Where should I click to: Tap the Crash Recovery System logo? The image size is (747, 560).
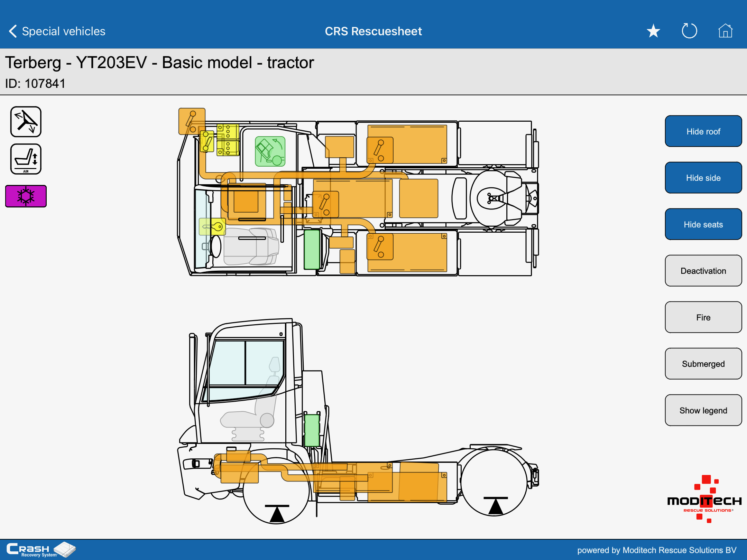click(41, 549)
